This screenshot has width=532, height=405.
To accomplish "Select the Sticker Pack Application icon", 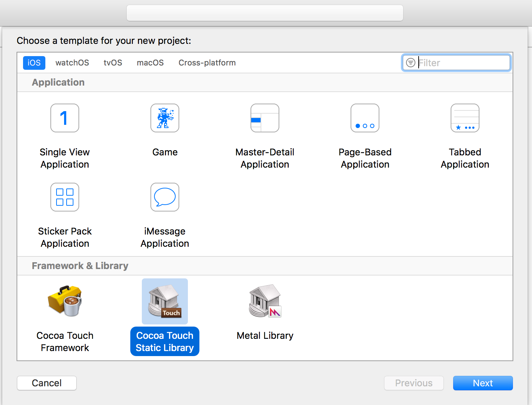I will pos(65,197).
